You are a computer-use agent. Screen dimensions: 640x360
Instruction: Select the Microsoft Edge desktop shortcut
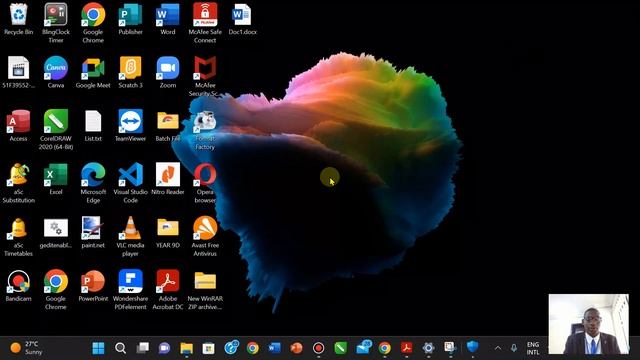93,183
